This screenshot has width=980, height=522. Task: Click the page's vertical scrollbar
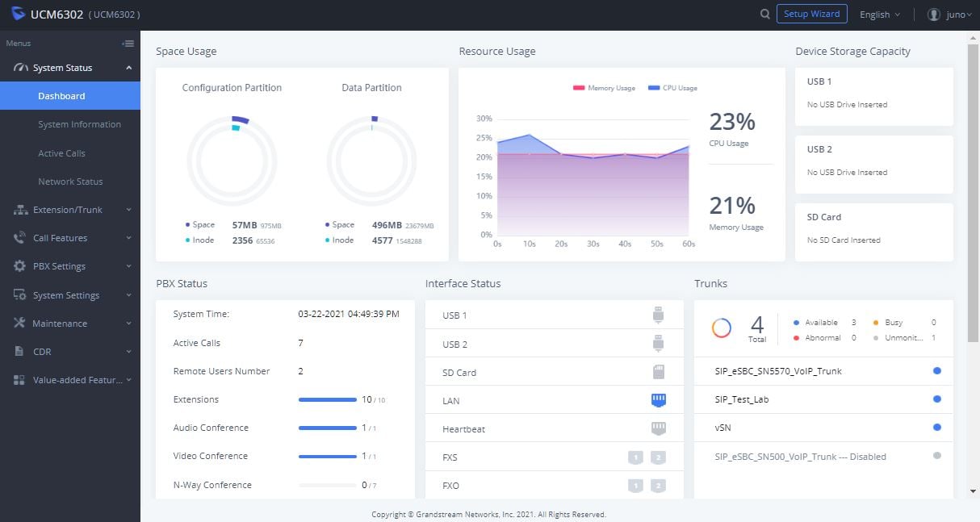point(973,242)
